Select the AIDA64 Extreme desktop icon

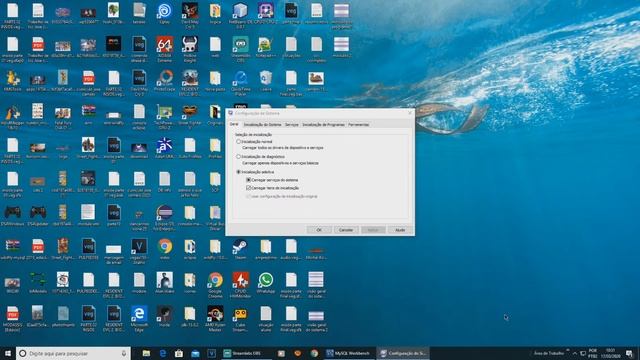point(164,48)
